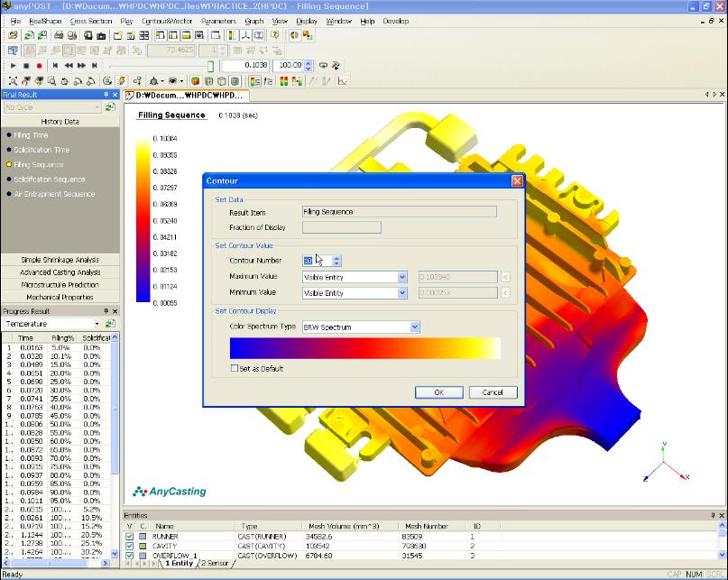728x580 pixels.
Task: Select Filling Time history item
Action: 31,135
